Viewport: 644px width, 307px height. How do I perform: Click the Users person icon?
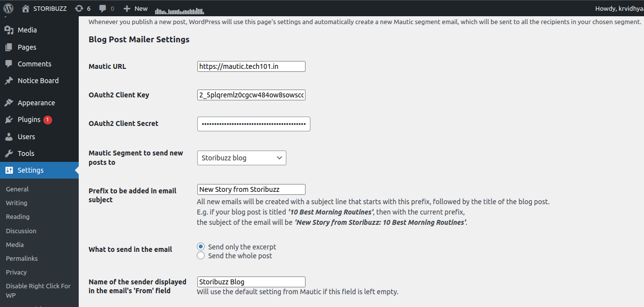pyautogui.click(x=9, y=137)
